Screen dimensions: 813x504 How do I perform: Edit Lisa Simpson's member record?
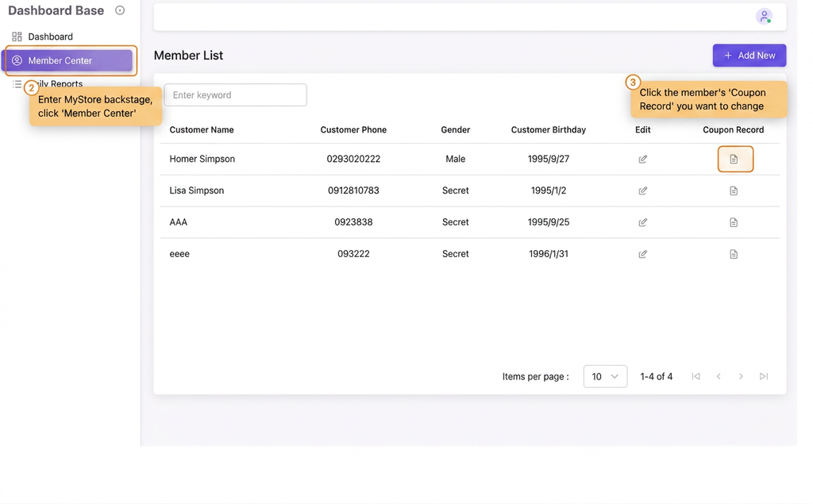pos(642,190)
